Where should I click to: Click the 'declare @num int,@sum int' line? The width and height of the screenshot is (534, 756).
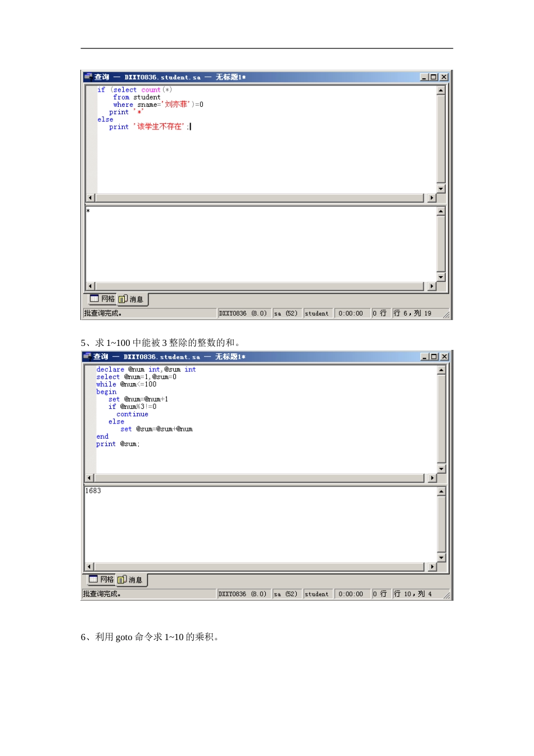(x=146, y=370)
